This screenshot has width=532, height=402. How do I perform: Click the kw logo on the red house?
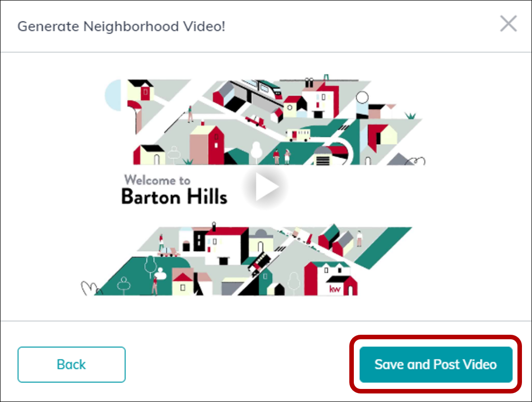(x=335, y=289)
